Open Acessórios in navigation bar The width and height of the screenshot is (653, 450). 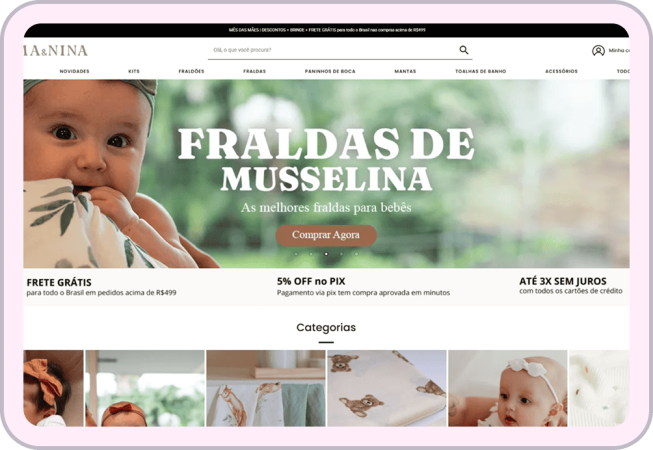click(561, 71)
